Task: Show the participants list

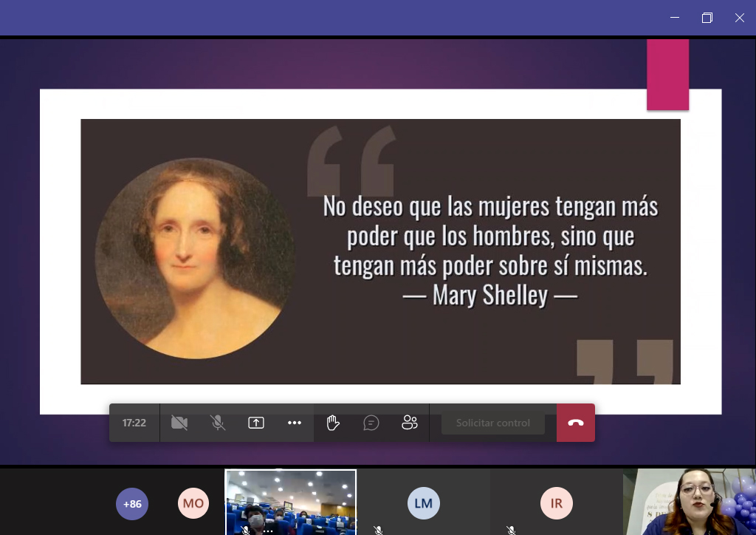Action: tap(410, 423)
